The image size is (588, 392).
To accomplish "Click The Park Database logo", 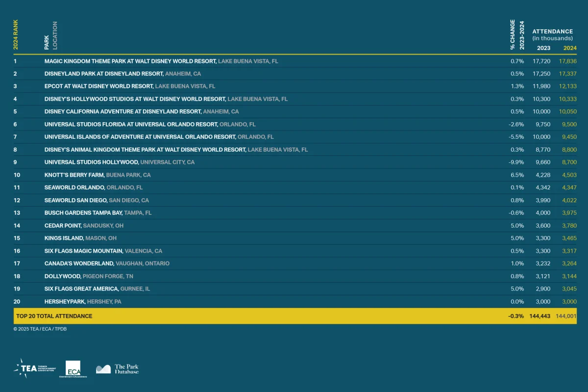I will [118, 369].
